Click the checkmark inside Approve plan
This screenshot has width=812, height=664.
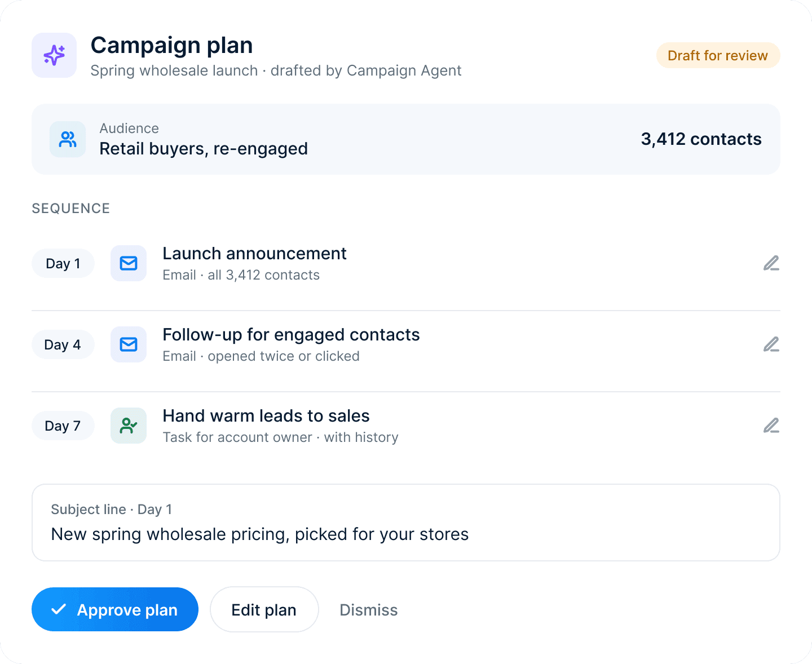(x=59, y=609)
